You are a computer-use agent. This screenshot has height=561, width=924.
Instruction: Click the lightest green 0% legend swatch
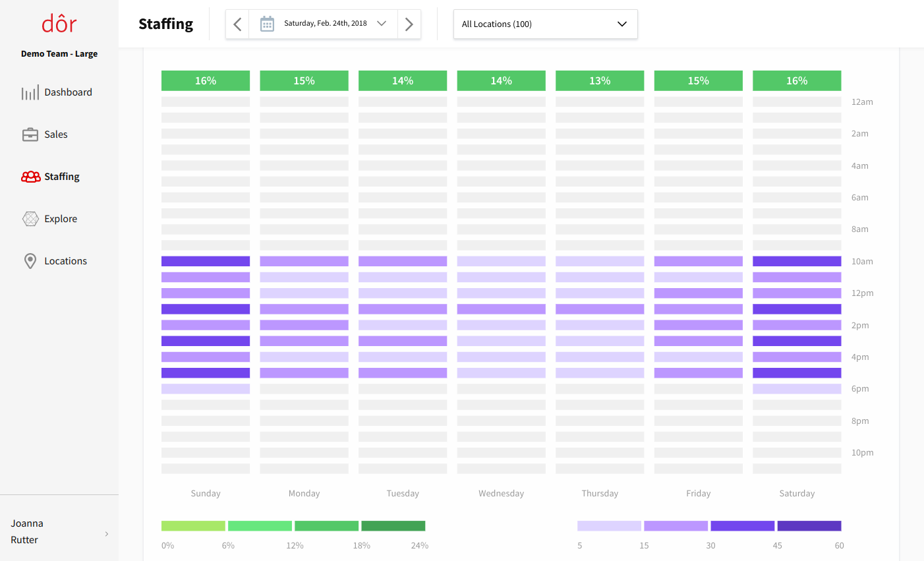pyautogui.click(x=192, y=525)
